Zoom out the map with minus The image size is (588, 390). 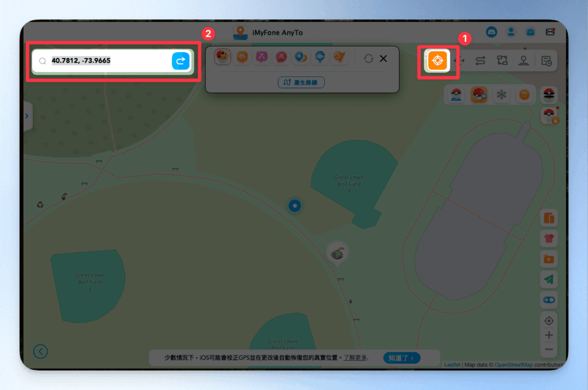pos(549,349)
